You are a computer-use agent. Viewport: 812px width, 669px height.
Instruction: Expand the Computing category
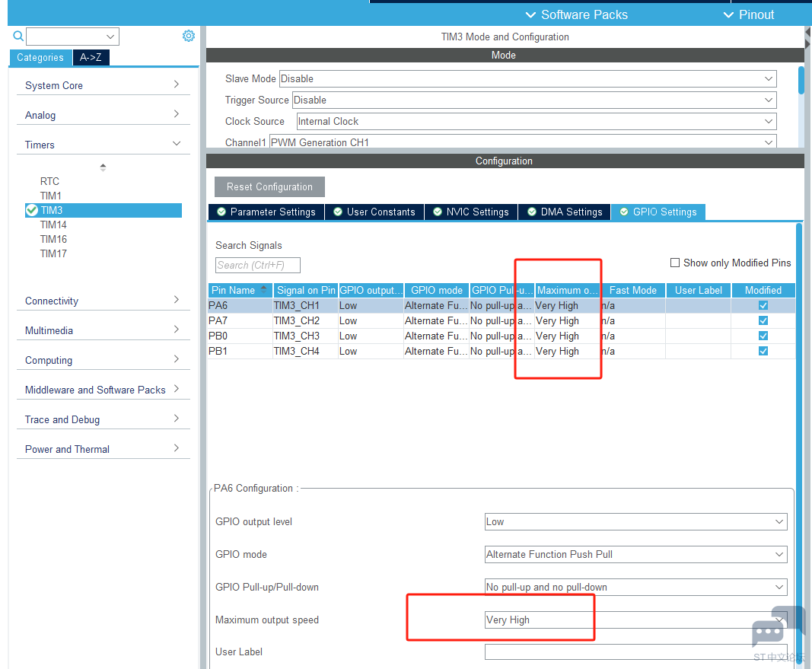point(103,360)
